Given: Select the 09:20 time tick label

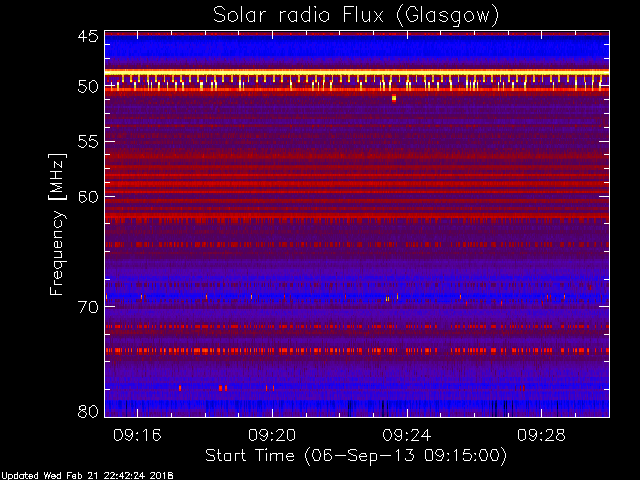Looking at the screenshot, I should pos(272,435).
